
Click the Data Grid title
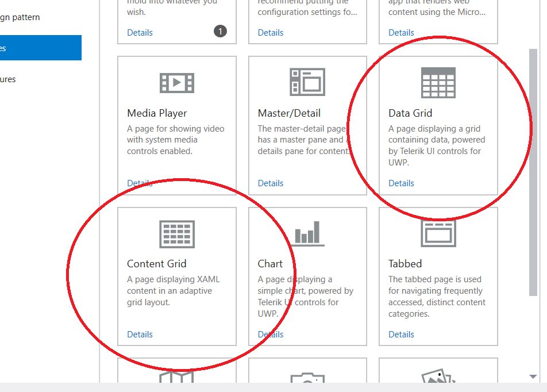click(x=410, y=113)
